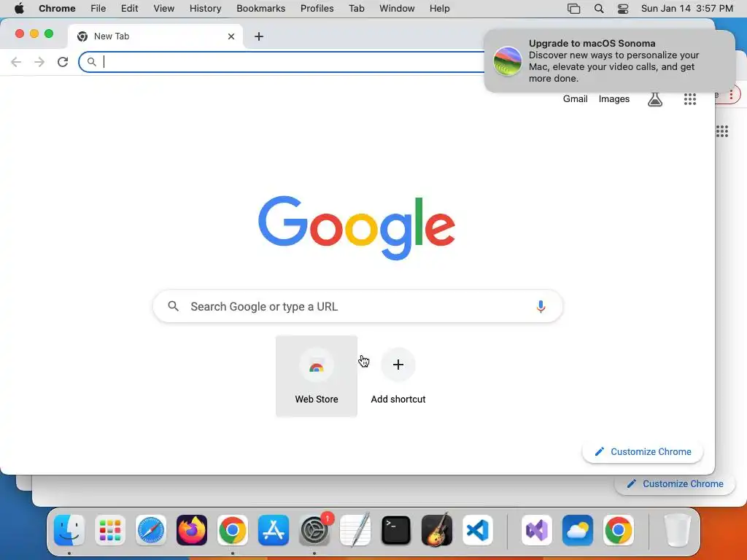Launch Terminal from the Dock

[x=396, y=530]
